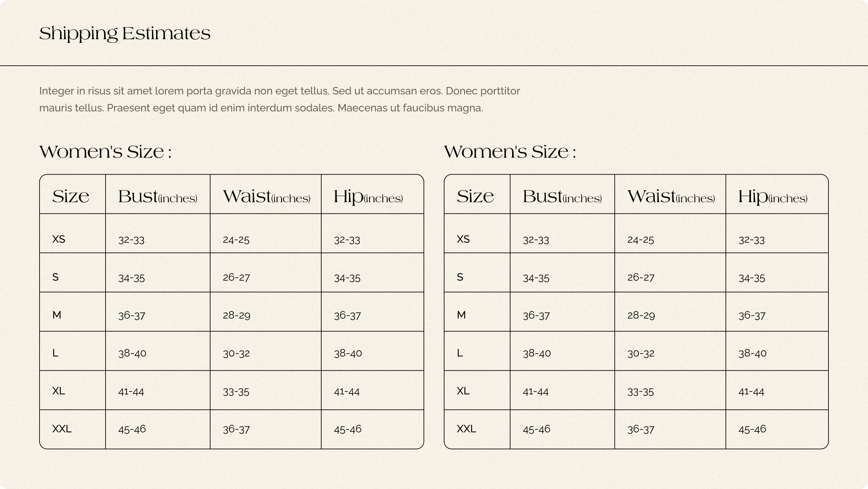The height and width of the screenshot is (489, 868).
Task: Click the Waist column header in left table
Action: (267, 196)
